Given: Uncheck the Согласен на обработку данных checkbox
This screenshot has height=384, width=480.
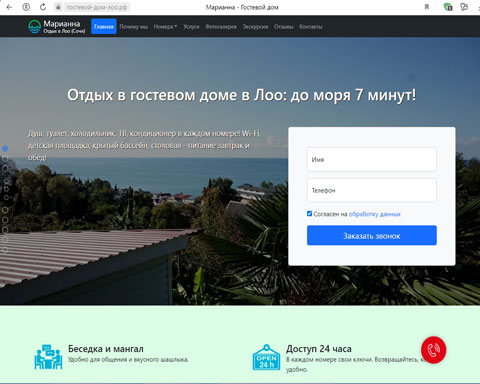Looking at the screenshot, I should click(309, 214).
